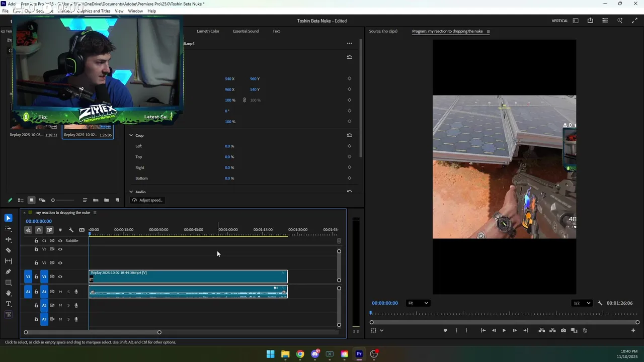
Task: Click the Lift button in Program monitor
Action: (x=542, y=330)
